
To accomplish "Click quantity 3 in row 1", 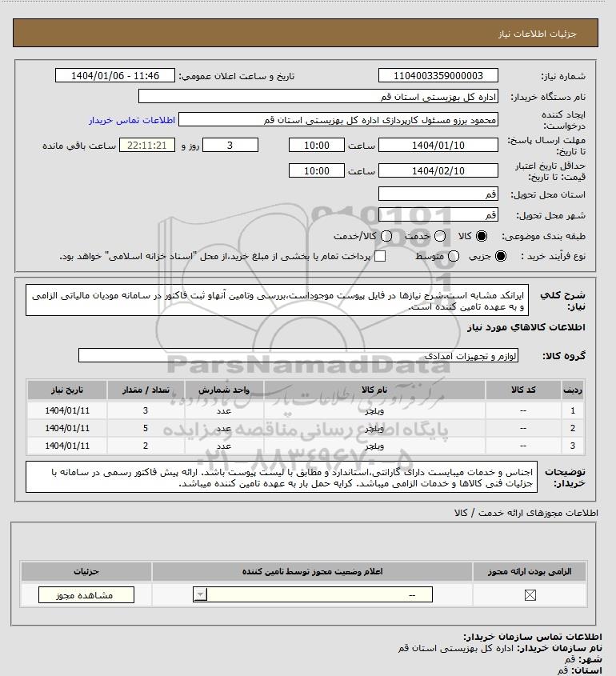I will click(146, 410).
